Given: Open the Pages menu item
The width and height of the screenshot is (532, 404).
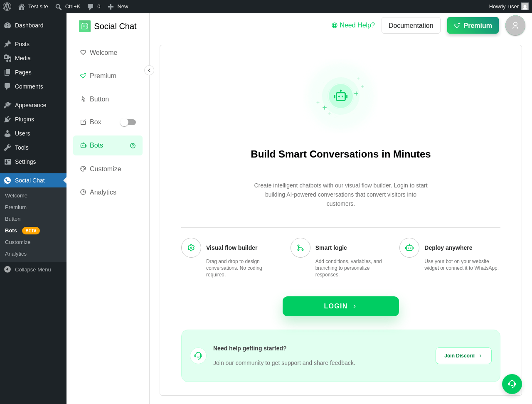Looking at the screenshot, I should point(33,72).
